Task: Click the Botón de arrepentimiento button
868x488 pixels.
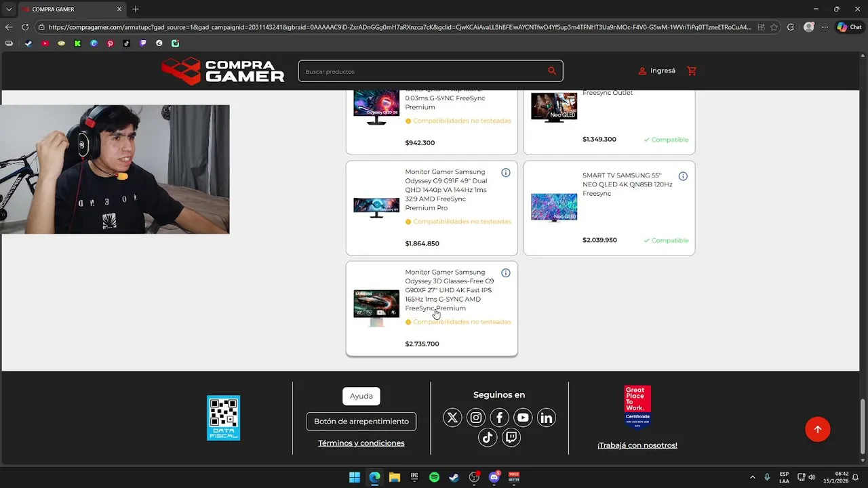Action: tap(361, 422)
